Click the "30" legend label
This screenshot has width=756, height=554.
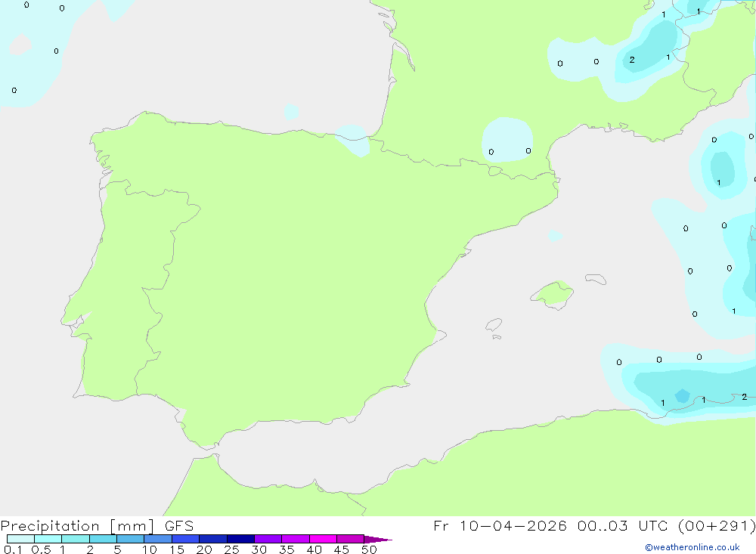click(259, 549)
